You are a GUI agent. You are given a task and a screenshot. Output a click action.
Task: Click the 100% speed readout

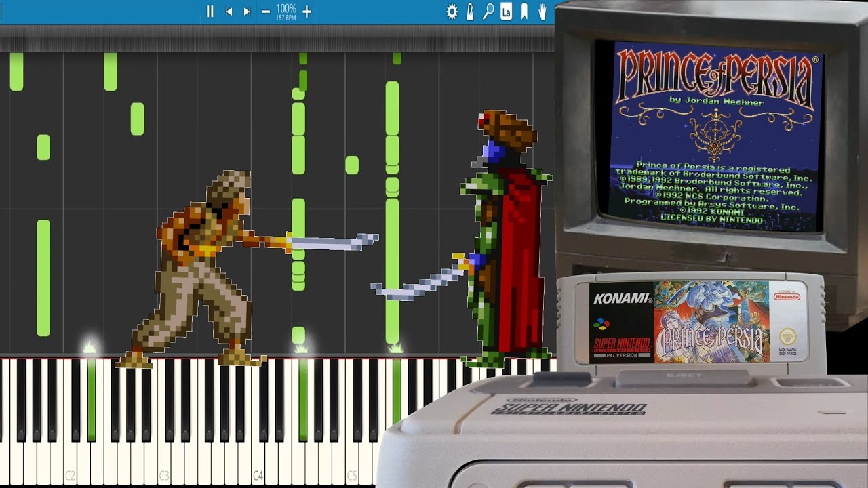coord(286,9)
